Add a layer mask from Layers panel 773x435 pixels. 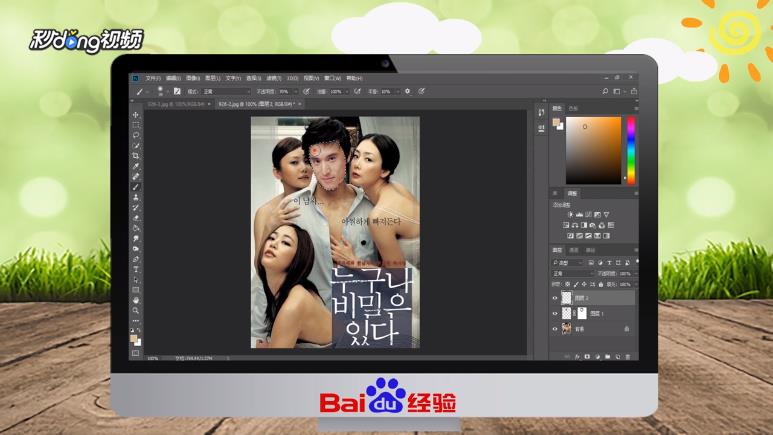[587, 356]
